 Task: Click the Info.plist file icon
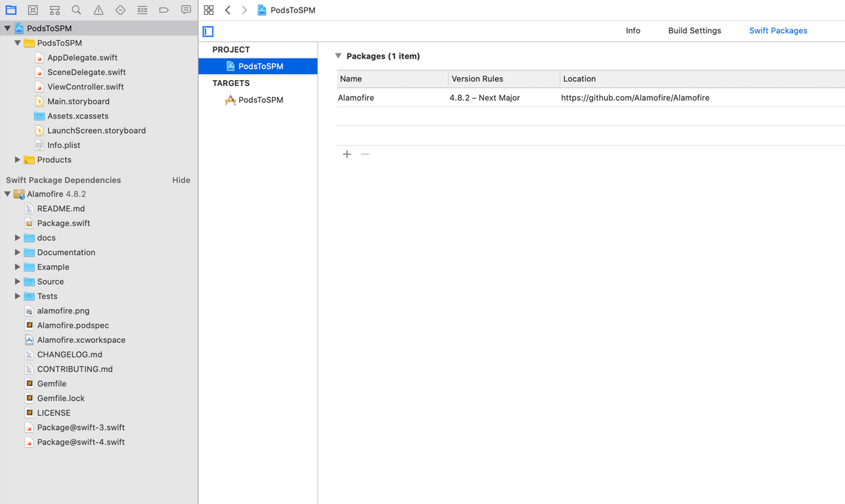tap(39, 145)
